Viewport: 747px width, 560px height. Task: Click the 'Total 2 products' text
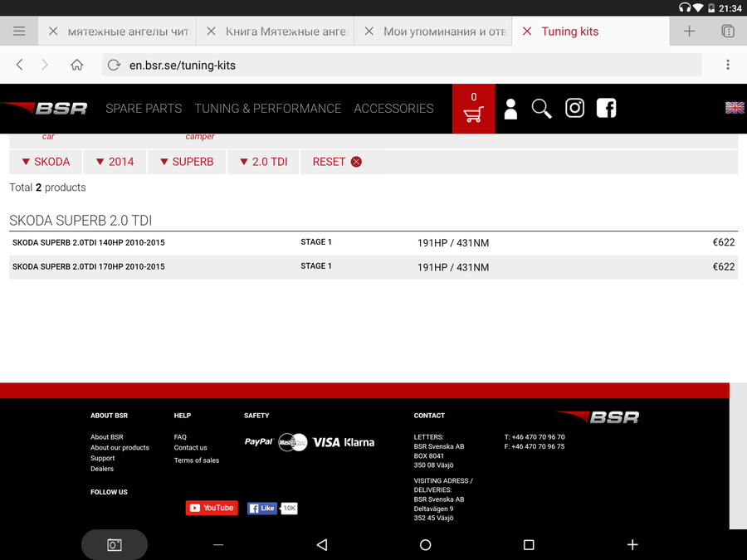(47, 187)
